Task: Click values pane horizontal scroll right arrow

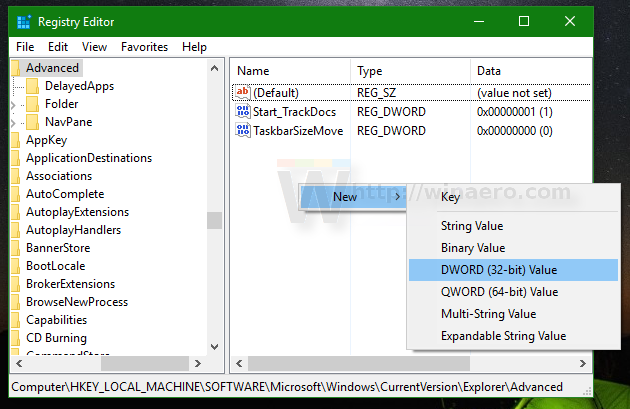Action: (x=583, y=364)
